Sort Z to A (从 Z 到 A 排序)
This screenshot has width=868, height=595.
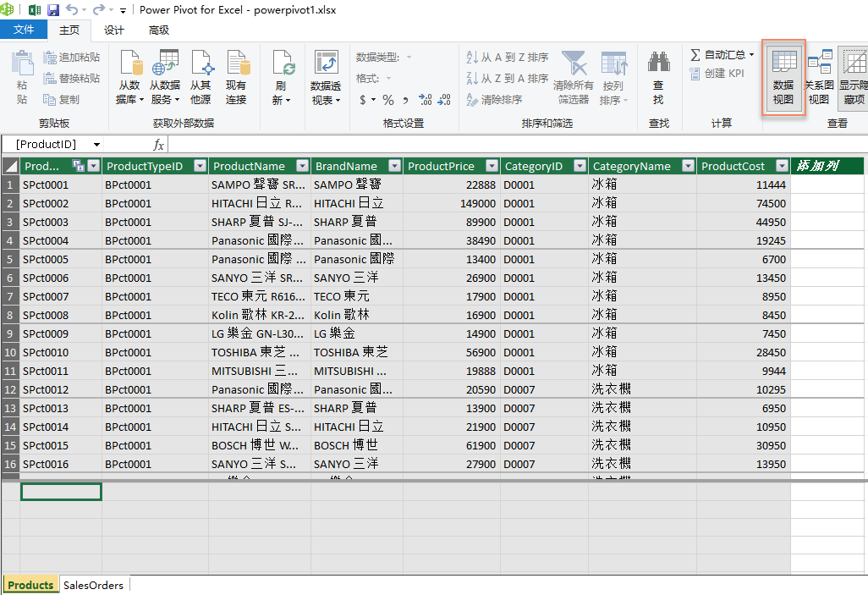point(508,78)
